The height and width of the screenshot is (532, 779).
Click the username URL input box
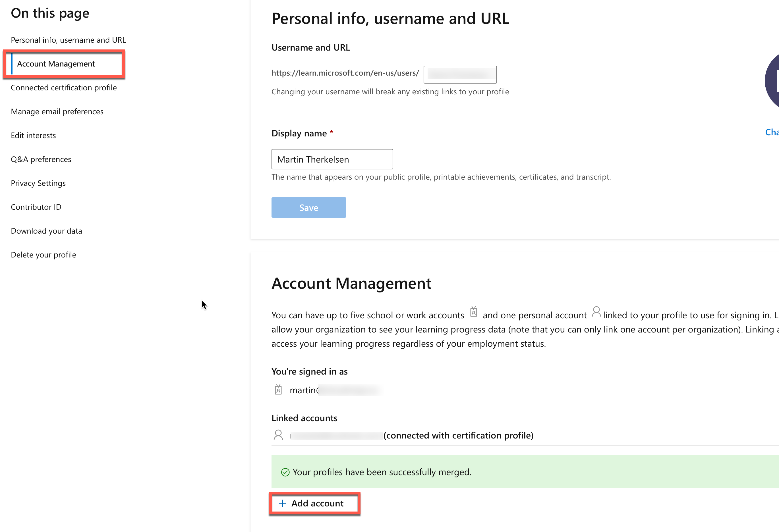[460, 74]
